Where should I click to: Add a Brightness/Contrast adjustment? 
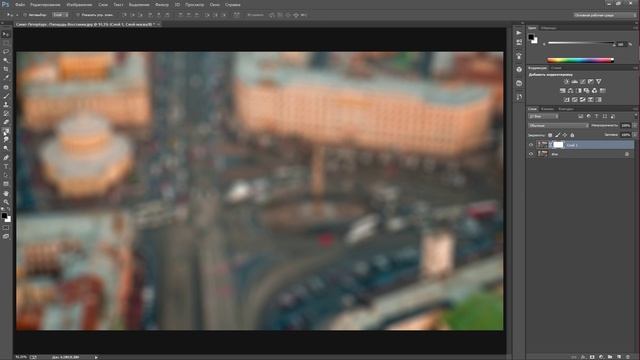pyautogui.click(x=567, y=82)
